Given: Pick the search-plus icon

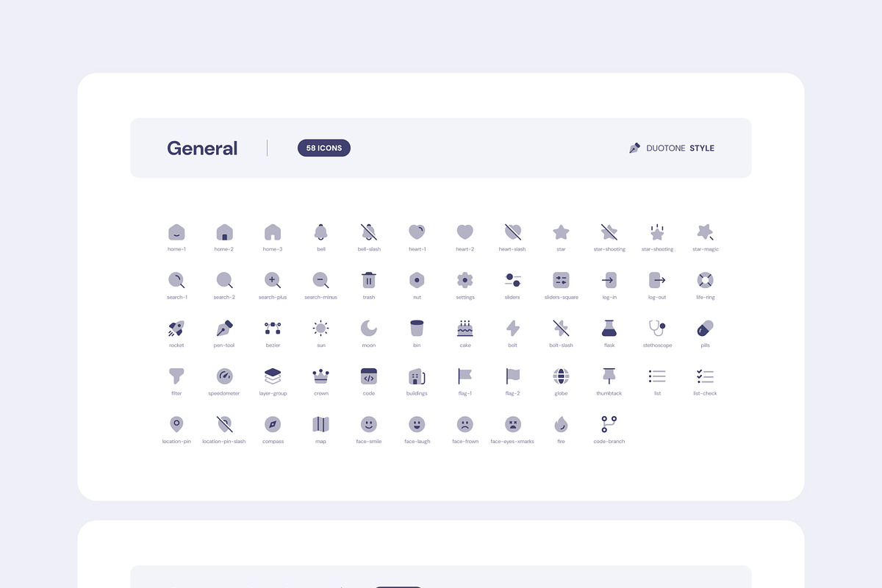Looking at the screenshot, I should 273,280.
